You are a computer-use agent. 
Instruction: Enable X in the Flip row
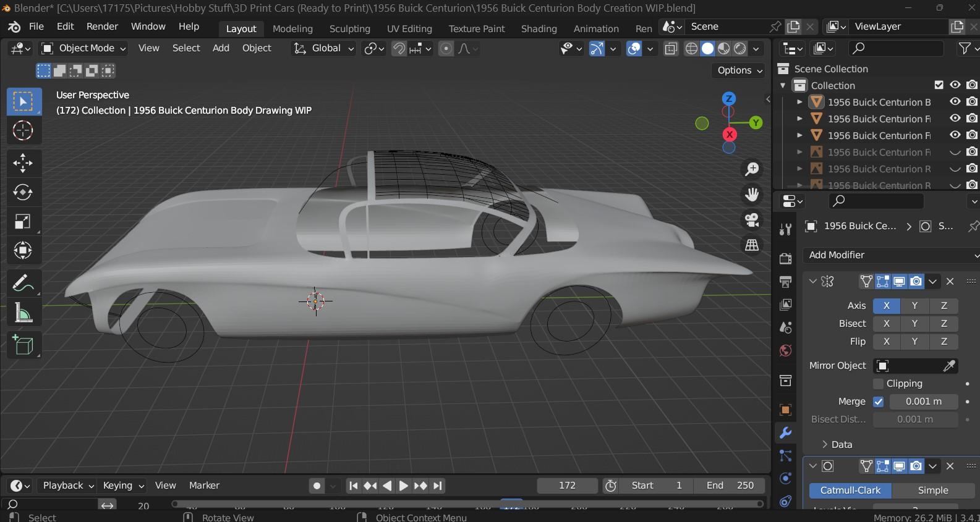(x=887, y=342)
